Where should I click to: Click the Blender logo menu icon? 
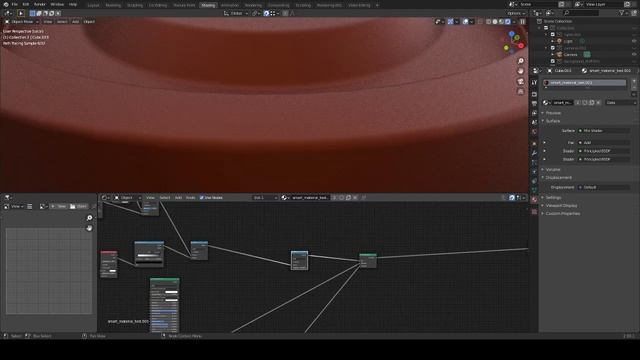coord(6,4)
